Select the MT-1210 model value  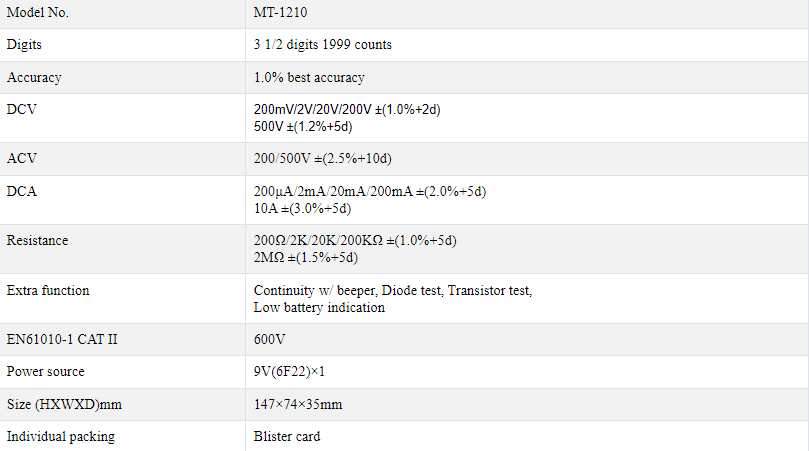pos(280,12)
